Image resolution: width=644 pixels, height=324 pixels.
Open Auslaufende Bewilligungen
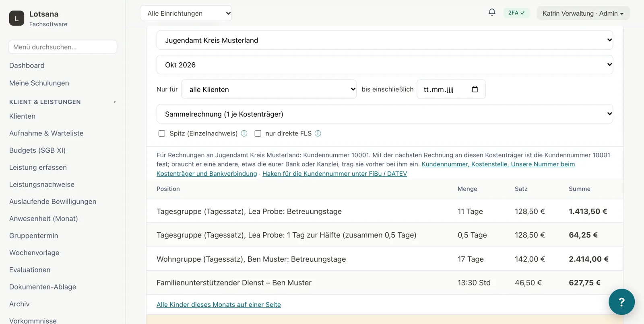(53, 202)
